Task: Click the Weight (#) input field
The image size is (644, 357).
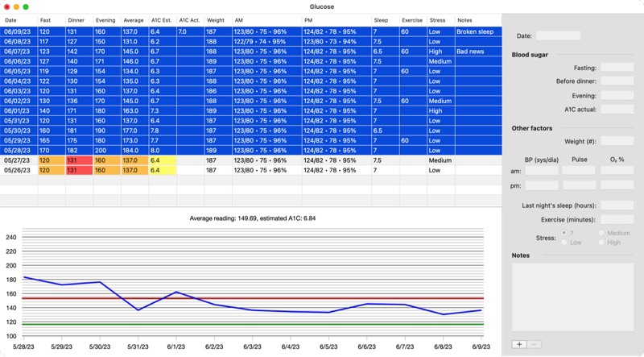Action: pos(617,142)
